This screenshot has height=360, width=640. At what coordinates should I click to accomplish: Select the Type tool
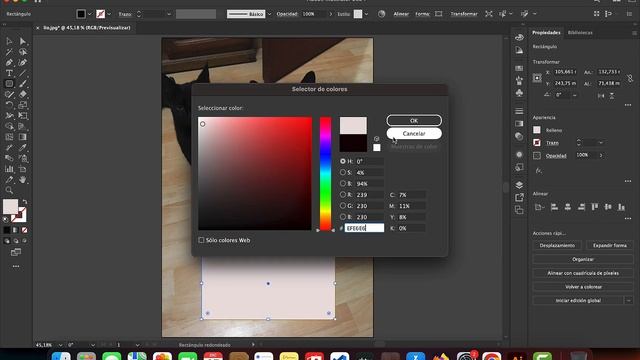9,73
